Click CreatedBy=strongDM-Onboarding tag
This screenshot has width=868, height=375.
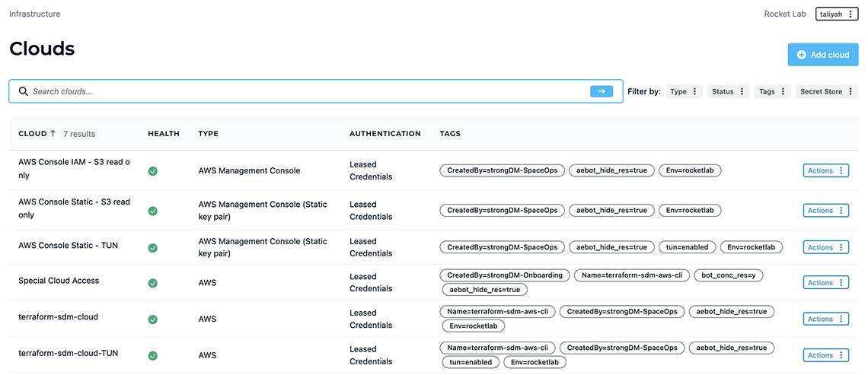tap(505, 275)
